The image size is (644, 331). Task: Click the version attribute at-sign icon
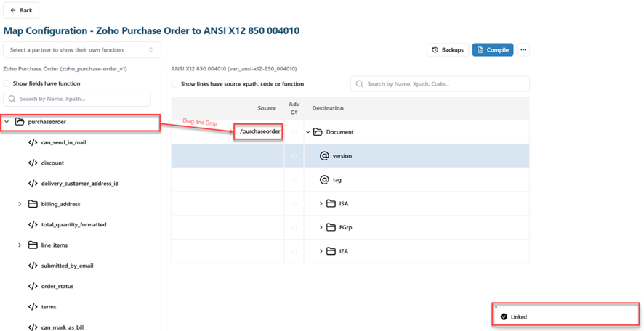324,156
